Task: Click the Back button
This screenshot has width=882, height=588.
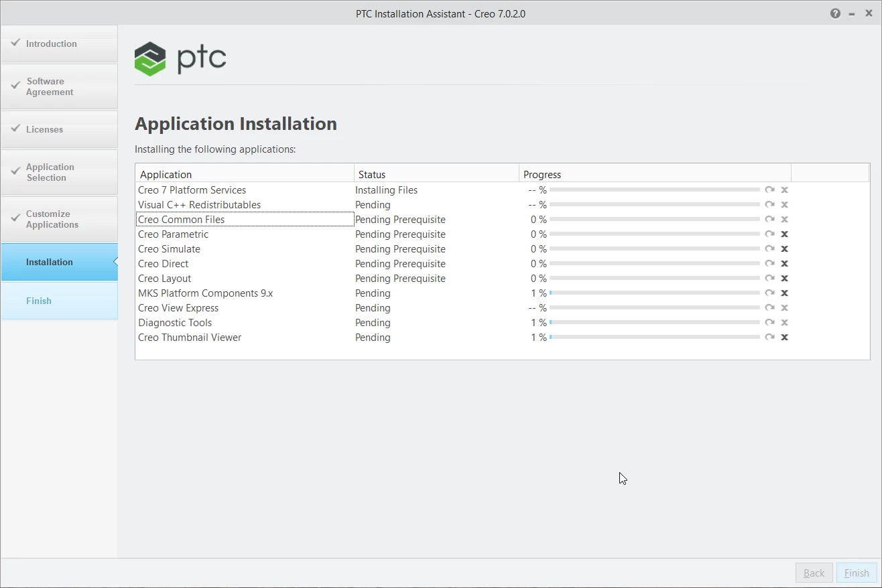Action: [814, 573]
